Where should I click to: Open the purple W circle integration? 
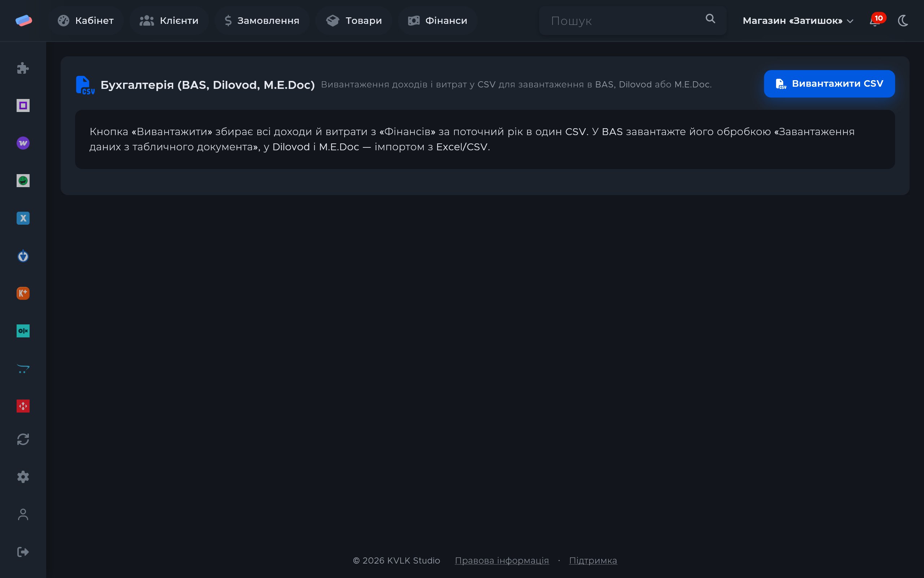[x=23, y=143]
